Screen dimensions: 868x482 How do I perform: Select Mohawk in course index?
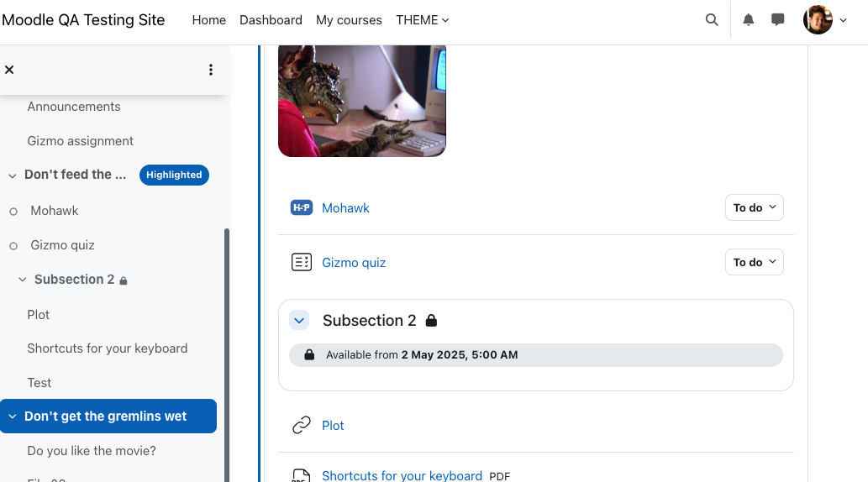[55, 211]
